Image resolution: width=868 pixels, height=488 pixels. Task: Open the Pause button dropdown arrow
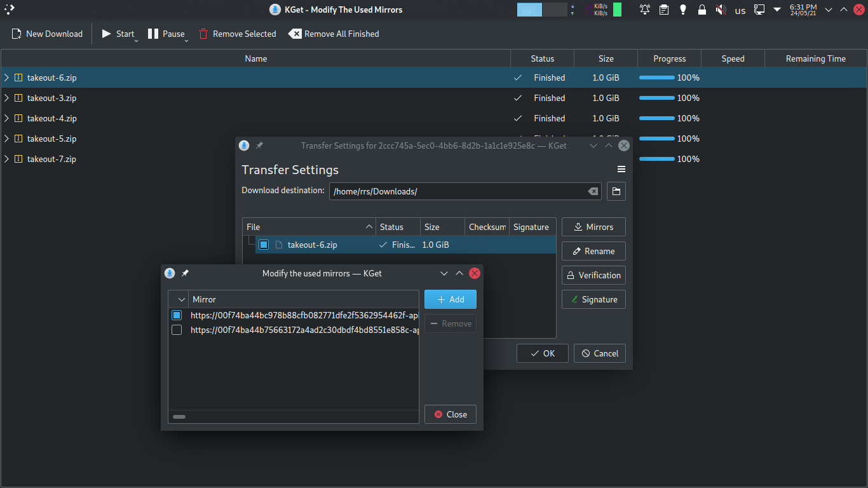point(187,41)
